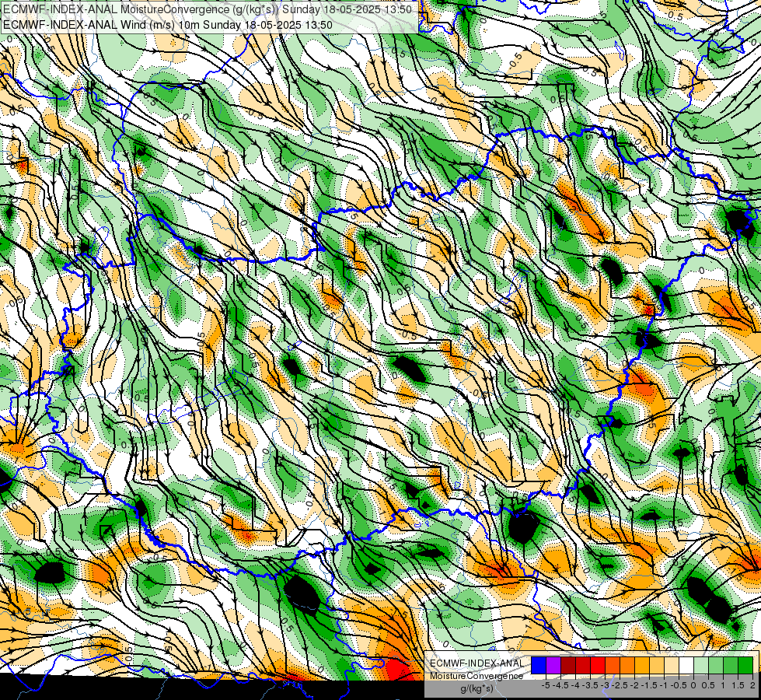Image resolution: width=761 pixels, height=700 pixels.
Task: Select the white legend swatch
Action: (x=686, y=665)
